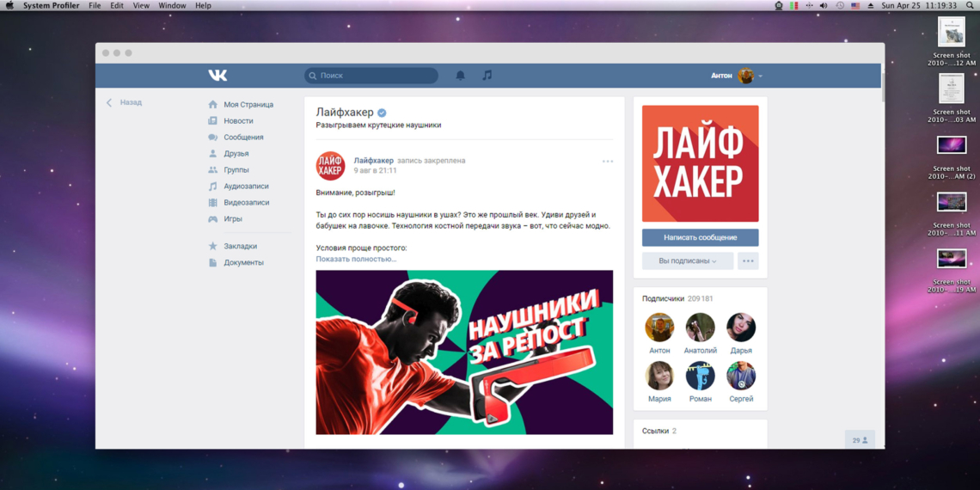Open more actions button beside Вы подписаны
The image size is (980, 490).
[x=748, y=260]
